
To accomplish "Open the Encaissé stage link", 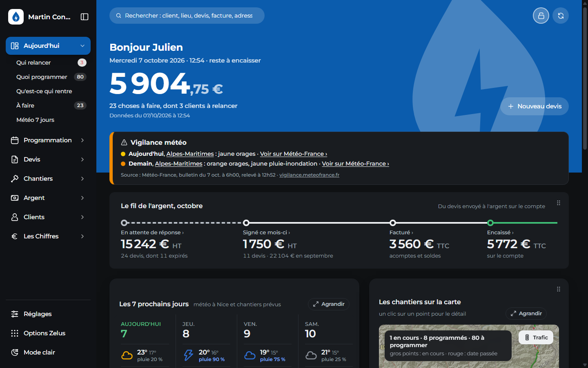I will click(500, 233).
